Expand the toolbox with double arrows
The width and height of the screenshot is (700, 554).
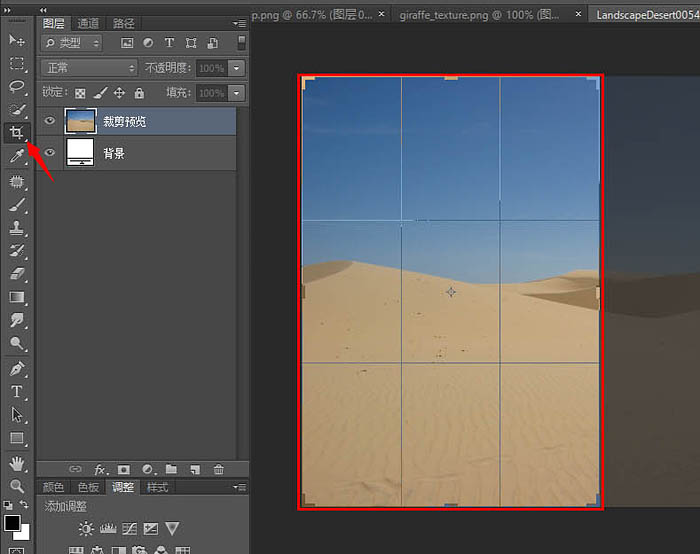(7, 10)
